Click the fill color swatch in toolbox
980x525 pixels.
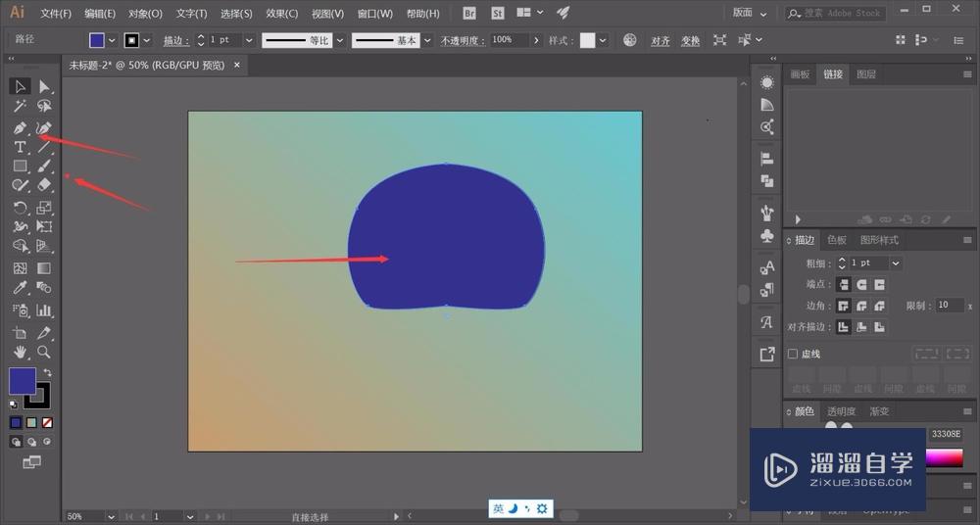point(22,381)
